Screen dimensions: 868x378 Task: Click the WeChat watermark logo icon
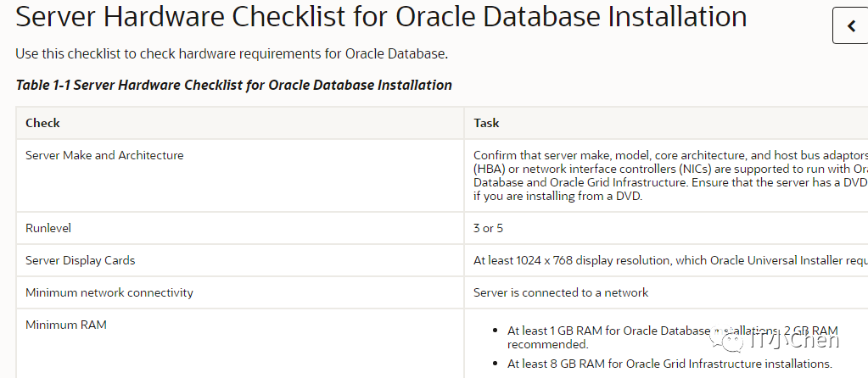click(731, 341)
